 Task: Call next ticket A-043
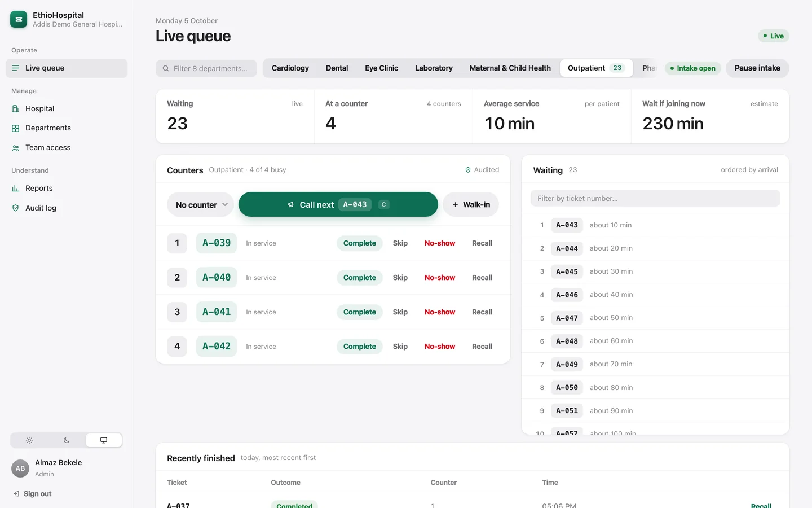click(x=338, y=204)
